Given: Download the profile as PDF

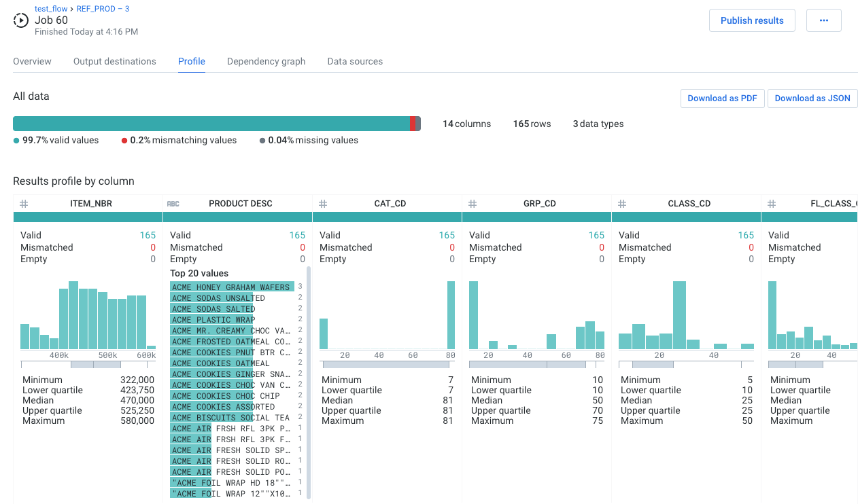Looking at the screenshot, I should [x=722, y=98].
